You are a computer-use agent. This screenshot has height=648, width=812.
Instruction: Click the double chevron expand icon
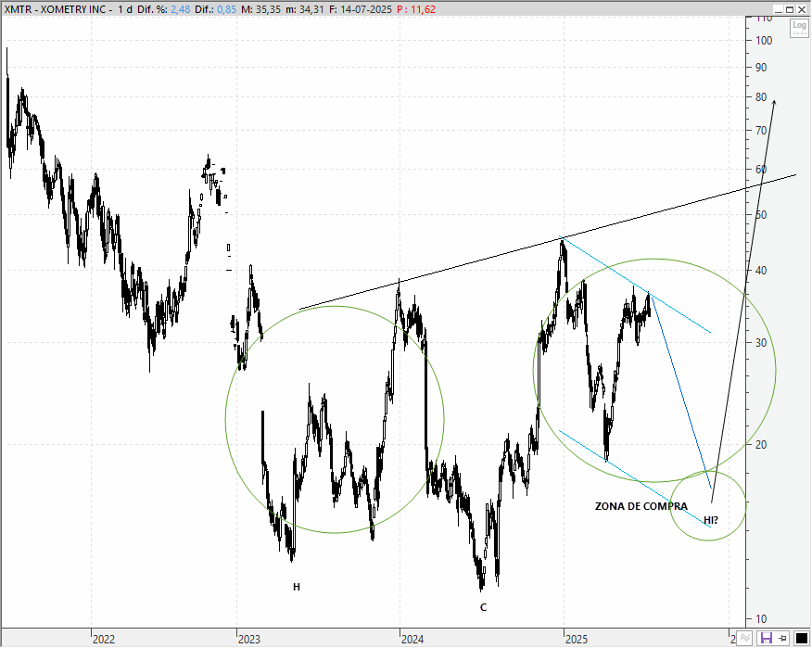pos(744,638)
